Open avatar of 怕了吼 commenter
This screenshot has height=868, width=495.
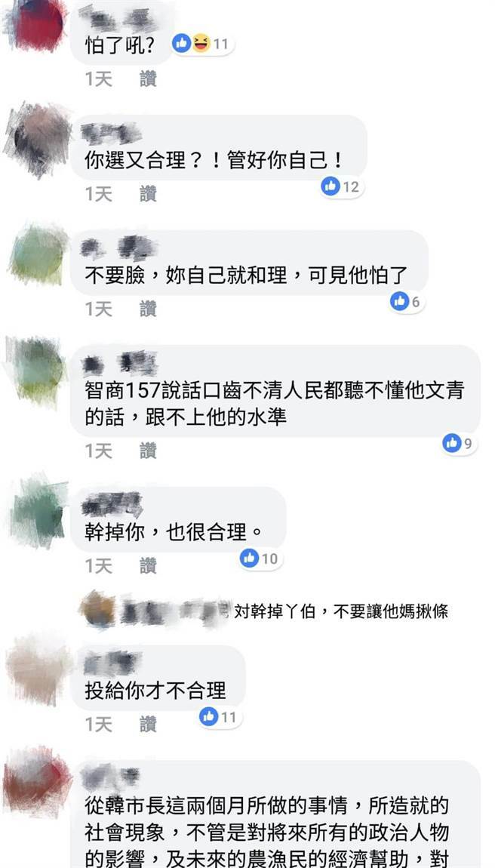37,24
